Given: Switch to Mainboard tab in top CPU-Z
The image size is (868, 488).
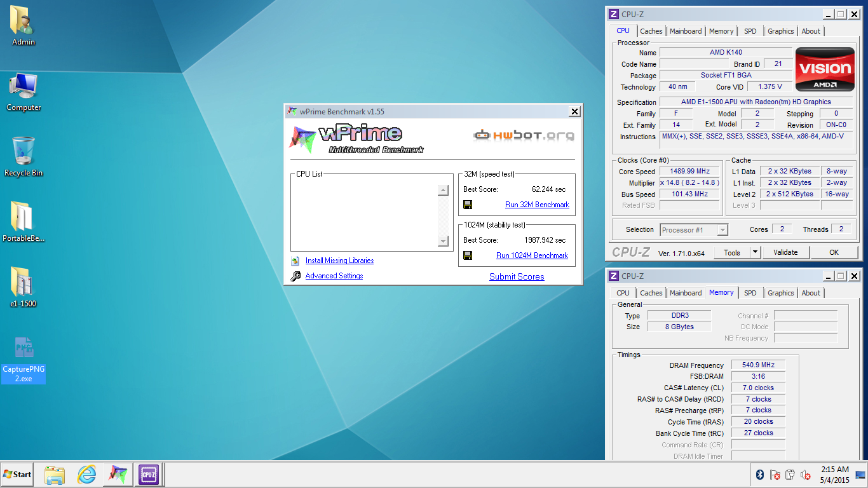Looking at the screenshot, I should (x=686, y=31).
